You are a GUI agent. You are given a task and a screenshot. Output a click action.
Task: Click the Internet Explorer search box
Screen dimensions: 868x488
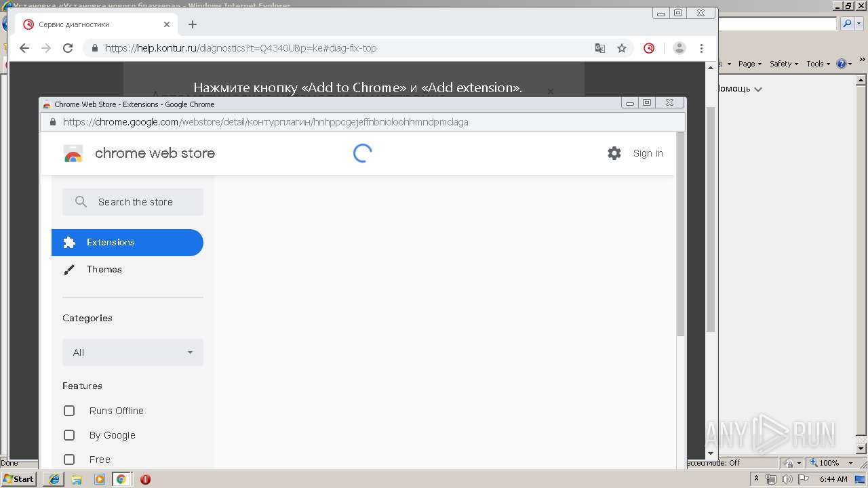(x=777, y=24)
